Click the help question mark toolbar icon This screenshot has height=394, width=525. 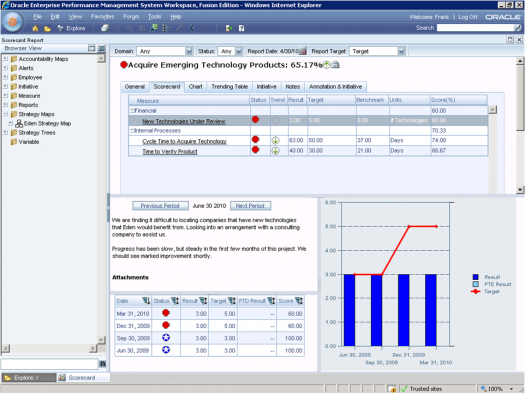(241, 28)
